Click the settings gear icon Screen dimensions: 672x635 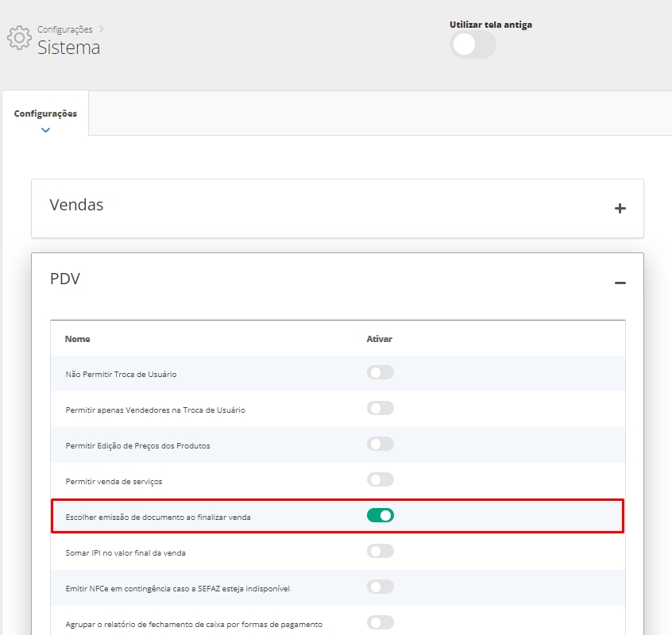tap(19, 38)
